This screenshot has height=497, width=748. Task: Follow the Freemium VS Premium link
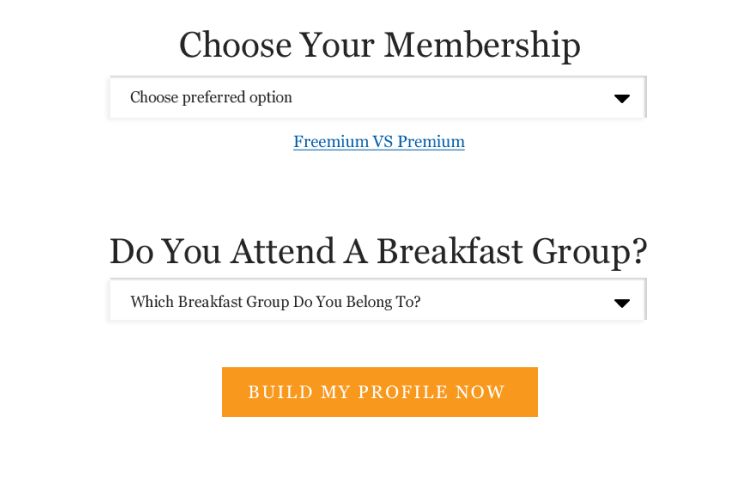(x=379, y=142)
